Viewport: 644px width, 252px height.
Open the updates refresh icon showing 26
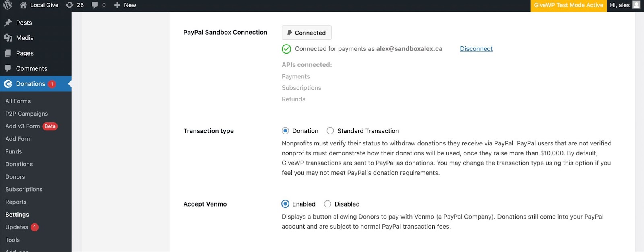tap(70, 5)
